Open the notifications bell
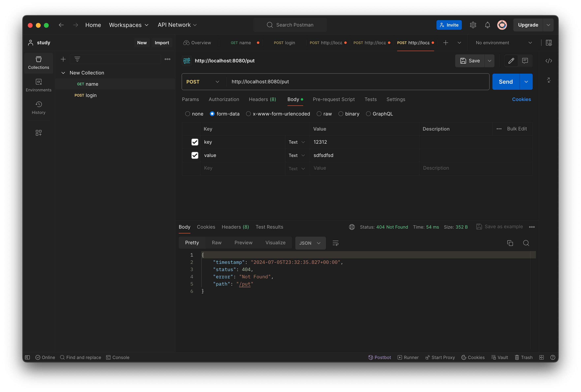 487,25
